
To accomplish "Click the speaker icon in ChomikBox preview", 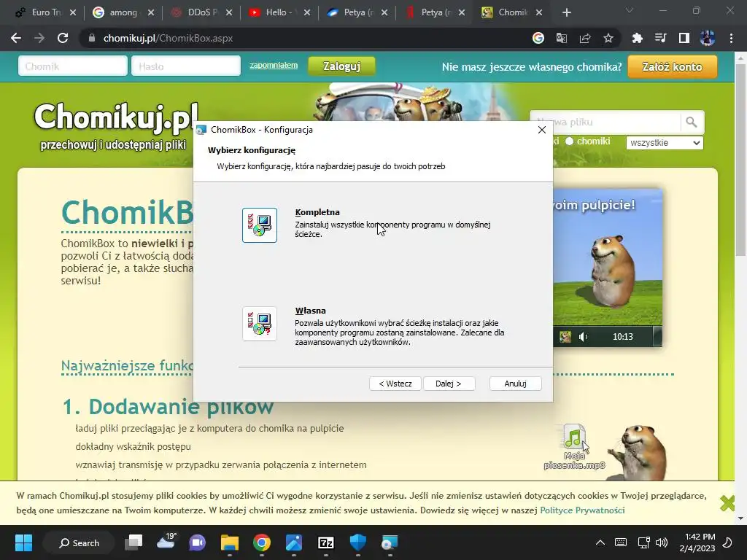I will (583, 337).
